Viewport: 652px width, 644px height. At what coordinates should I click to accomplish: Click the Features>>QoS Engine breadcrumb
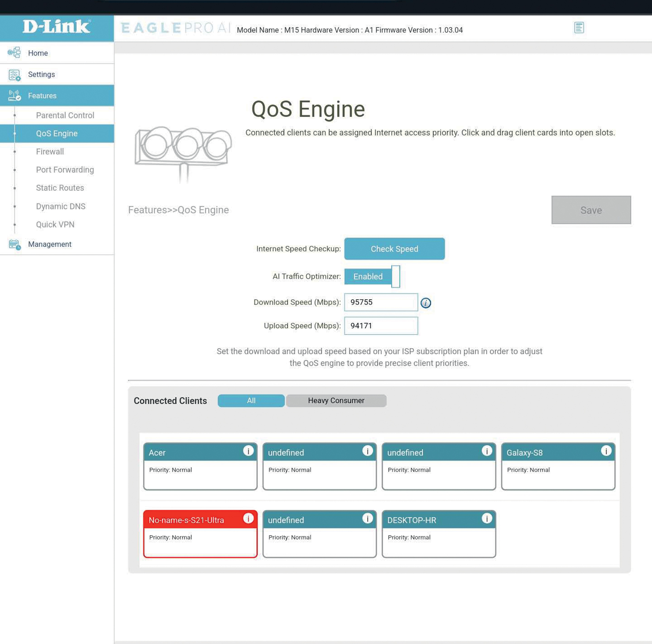click(178, 210)
